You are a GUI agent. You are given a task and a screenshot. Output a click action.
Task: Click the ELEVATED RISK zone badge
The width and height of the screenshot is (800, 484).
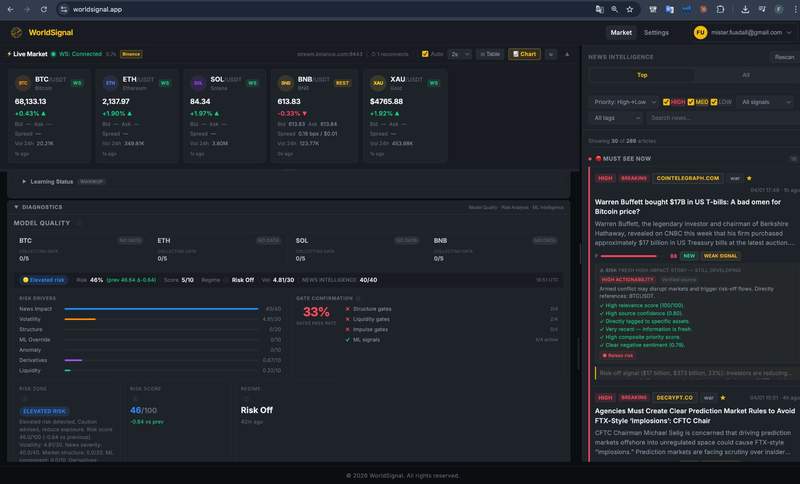(44, 411)
